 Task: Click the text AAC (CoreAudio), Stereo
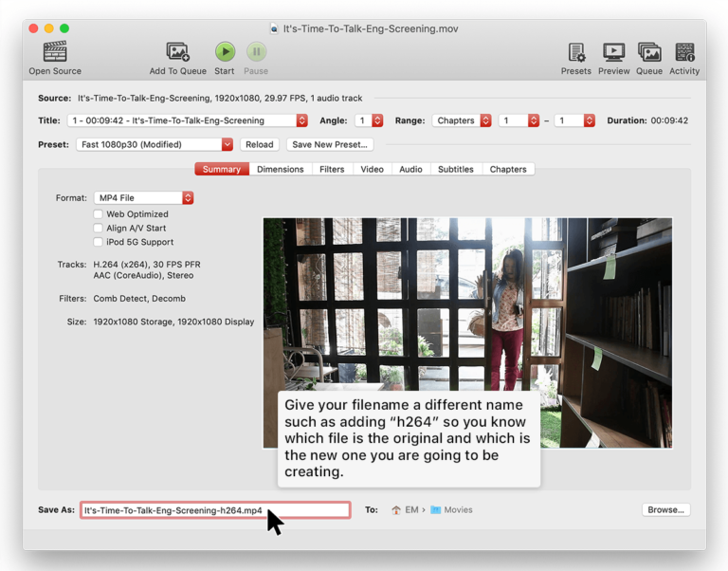coord(143,275)
